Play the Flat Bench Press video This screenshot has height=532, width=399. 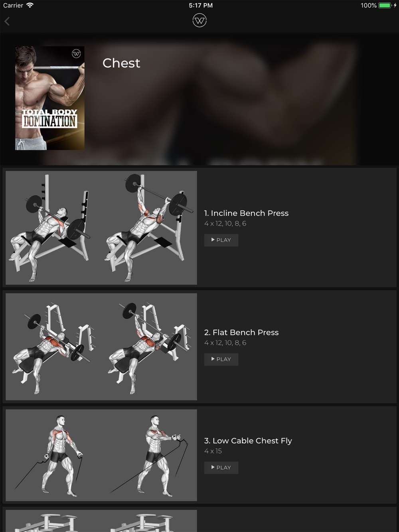click(221, 359)
